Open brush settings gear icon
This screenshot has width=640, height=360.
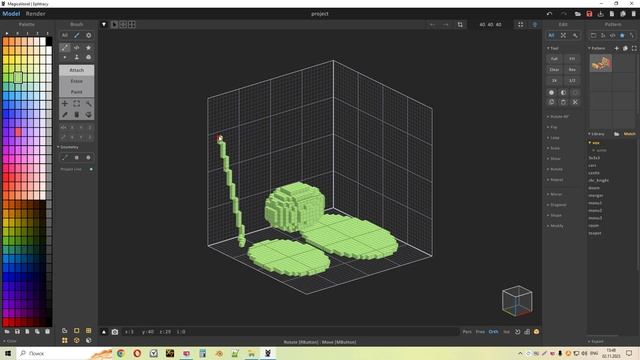coord(88,36)
